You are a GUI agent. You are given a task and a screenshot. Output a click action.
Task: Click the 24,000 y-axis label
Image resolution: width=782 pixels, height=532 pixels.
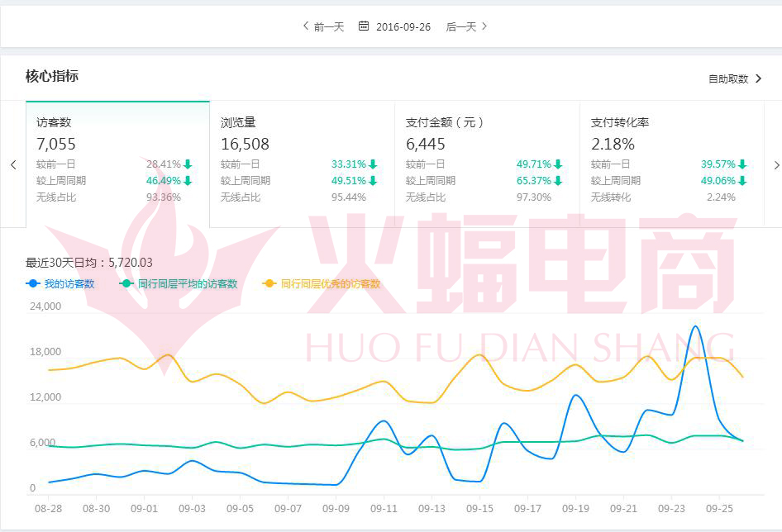pyautogui.click(x=45, y=306)
